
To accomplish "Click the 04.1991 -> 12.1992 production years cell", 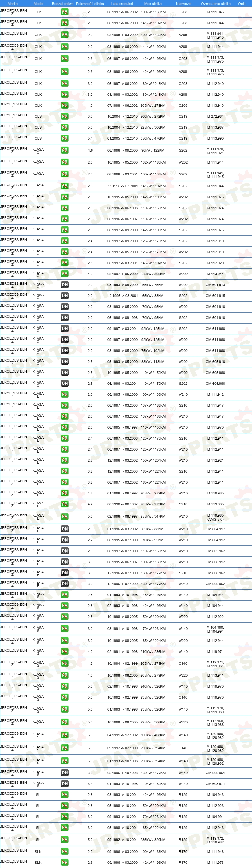I will (122, 735).
